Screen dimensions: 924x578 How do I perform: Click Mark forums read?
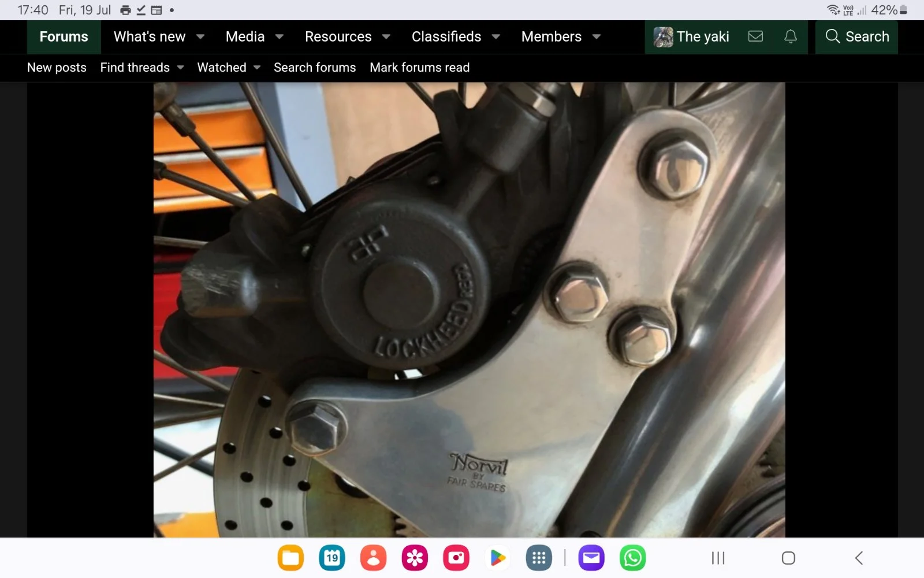point(419,68)
